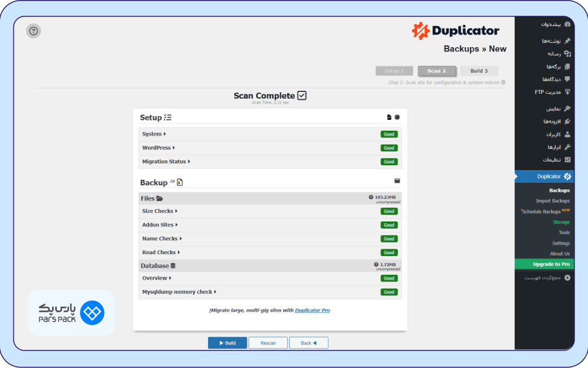Open Duplicator Settings submenu item
The width and height of the screenshot is (588, 368).
tap(561, 243)
